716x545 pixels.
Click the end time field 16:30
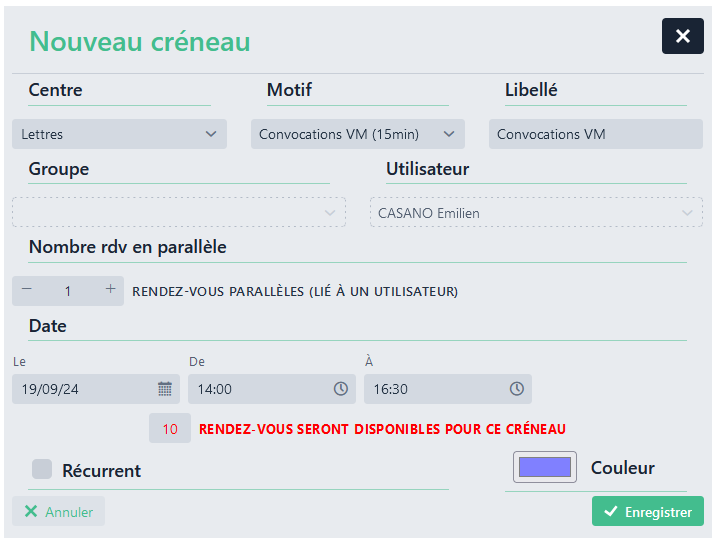pos(434,389)
